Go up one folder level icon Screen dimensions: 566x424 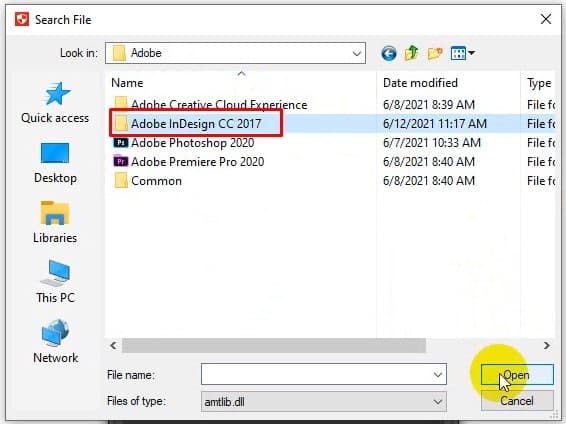click(411, 53)
